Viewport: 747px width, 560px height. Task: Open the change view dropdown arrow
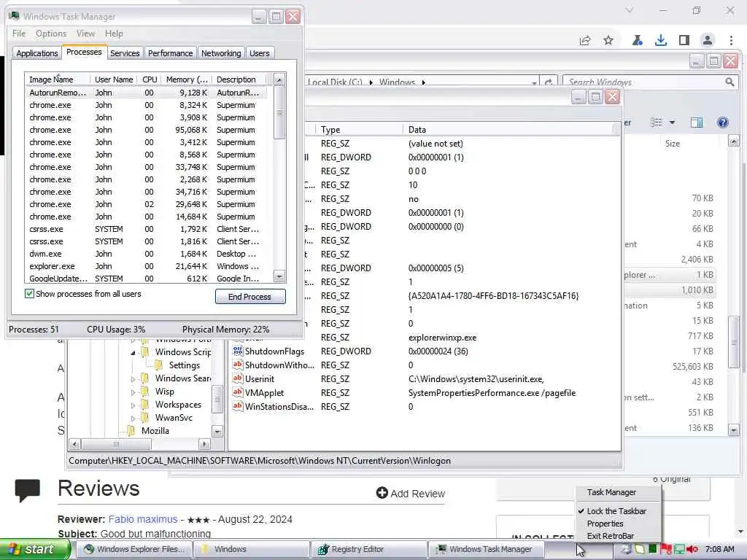(x=672, y=122)
